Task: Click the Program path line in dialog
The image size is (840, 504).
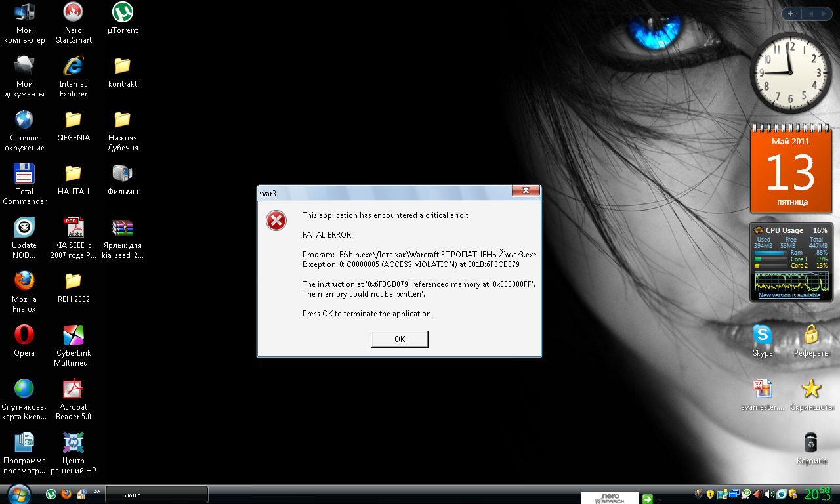Action: pos(419,255)
